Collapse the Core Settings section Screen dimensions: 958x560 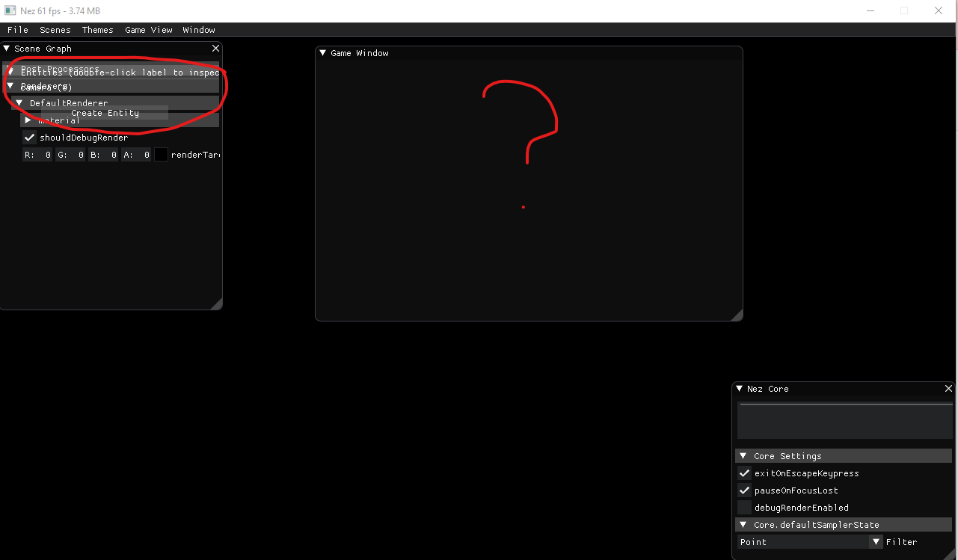click(743, 455)
